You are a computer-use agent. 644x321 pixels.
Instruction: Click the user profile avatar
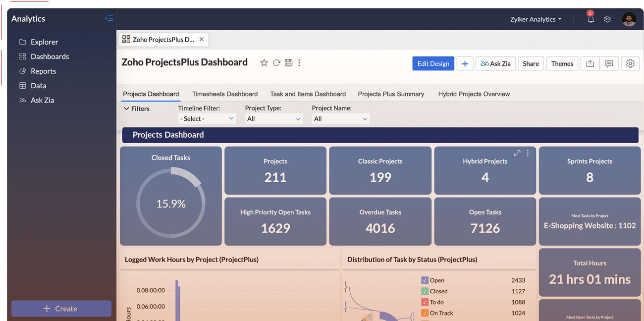629,19
